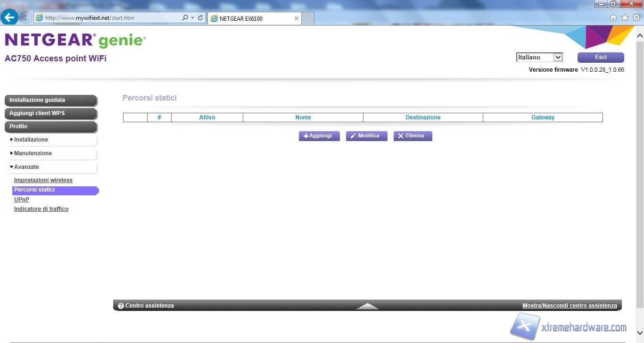Click Mostra/Nascondi centro assistenza link
The height and width of the screenshot is (343, 644).
570,306
